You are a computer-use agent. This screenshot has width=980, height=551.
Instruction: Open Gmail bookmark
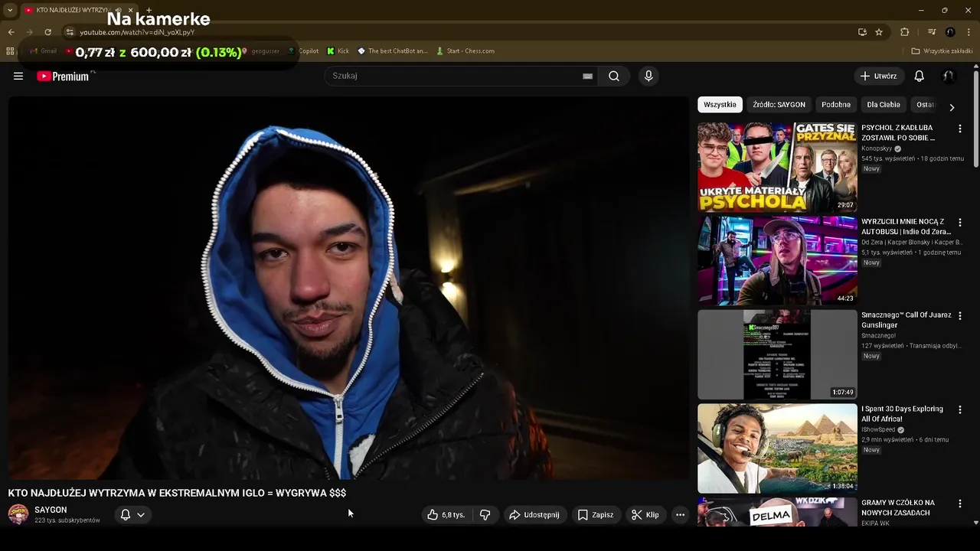[x=43, y=51]
